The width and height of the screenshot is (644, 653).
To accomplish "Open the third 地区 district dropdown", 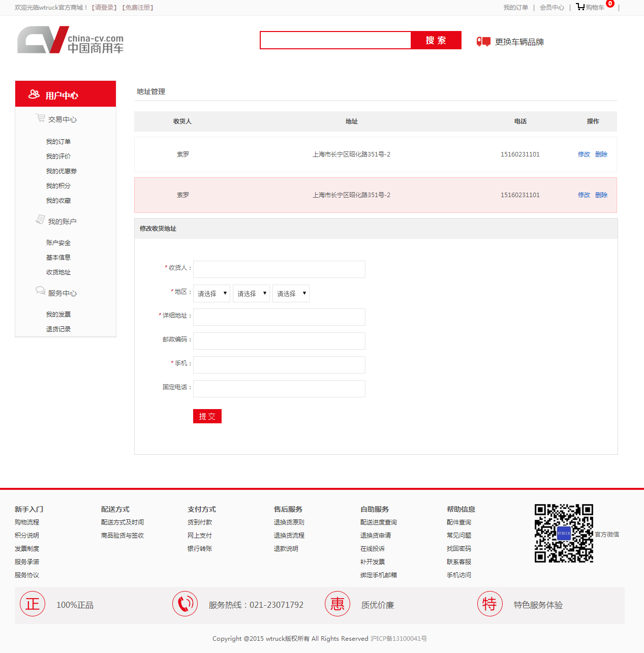I will [291, 294].
